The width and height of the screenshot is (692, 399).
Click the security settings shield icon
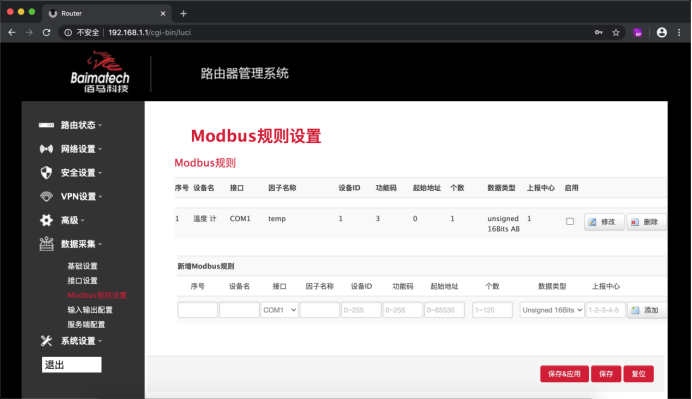[x=46, y=173]
